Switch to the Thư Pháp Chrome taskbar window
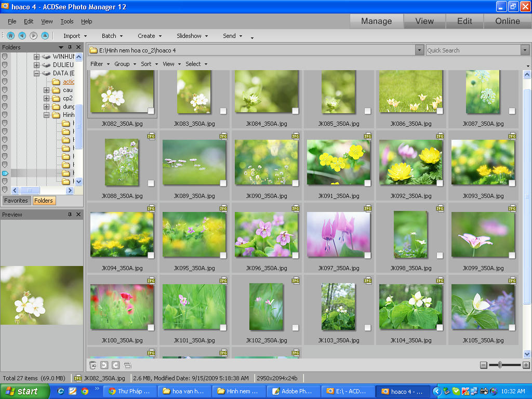 click(x=130, y=391)
